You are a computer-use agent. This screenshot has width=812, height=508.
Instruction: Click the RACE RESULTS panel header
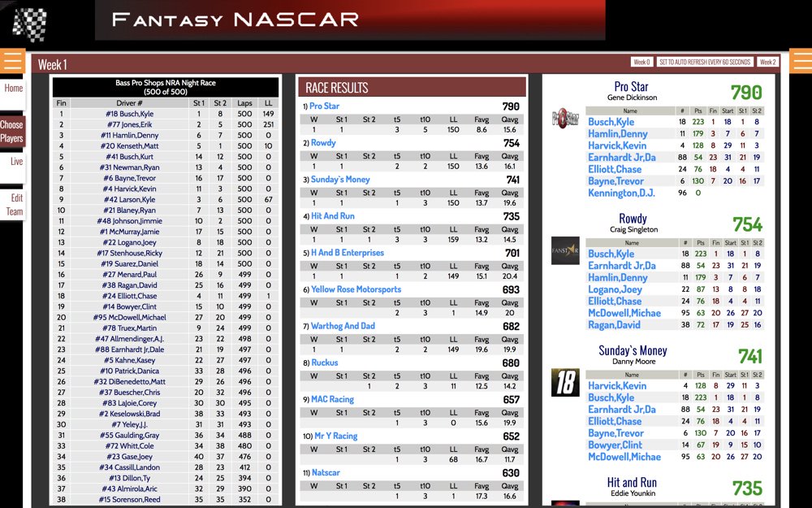click(412, 87)
